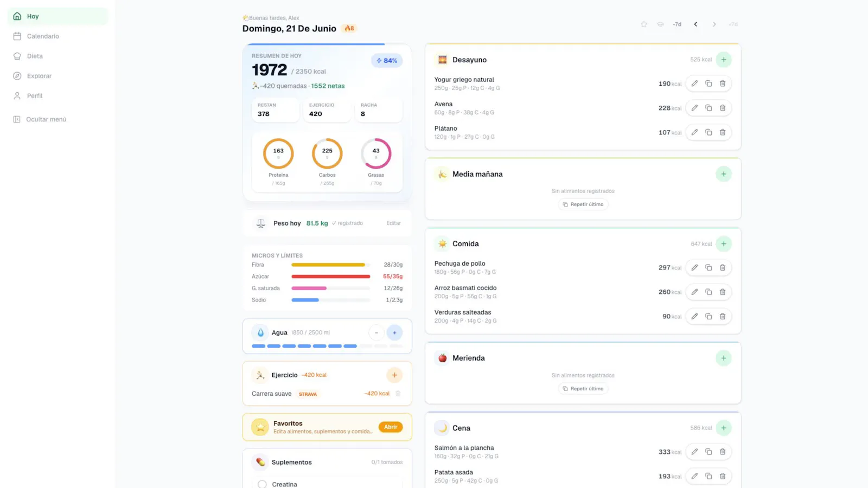Edit the Patata asada entry

pyautogui.click(x=694, y=477)
